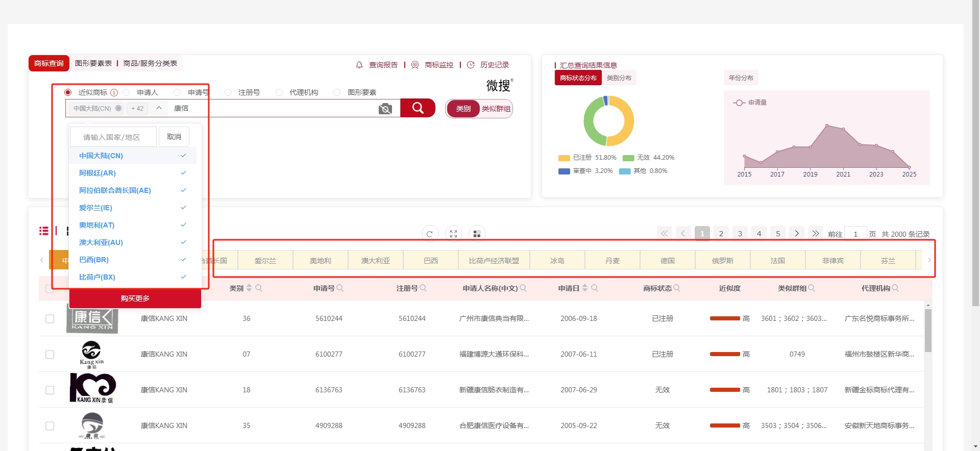Go to first page double arrow

[664, 233]
